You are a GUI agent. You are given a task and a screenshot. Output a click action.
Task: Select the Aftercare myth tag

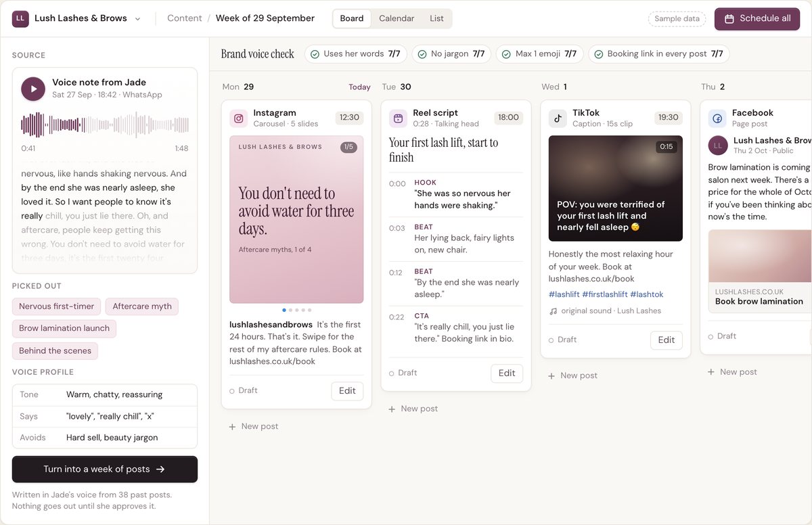(x=142, y=306)
